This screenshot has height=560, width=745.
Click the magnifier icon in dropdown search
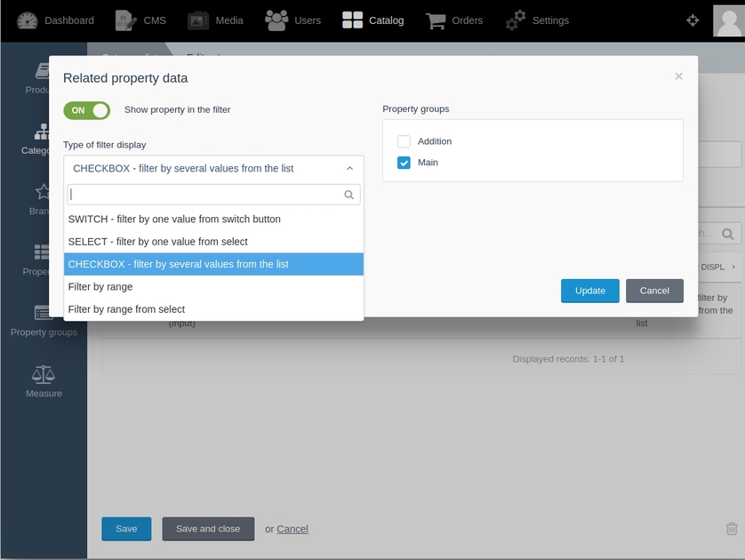pos(348,195)
